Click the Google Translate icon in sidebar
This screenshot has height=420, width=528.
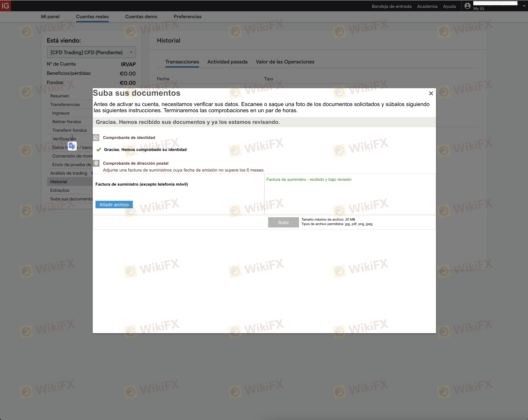(72, 146)
